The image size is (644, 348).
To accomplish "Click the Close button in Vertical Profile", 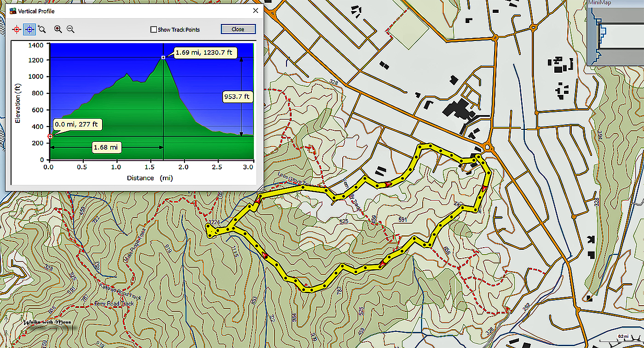I will (x=238, y=29).
